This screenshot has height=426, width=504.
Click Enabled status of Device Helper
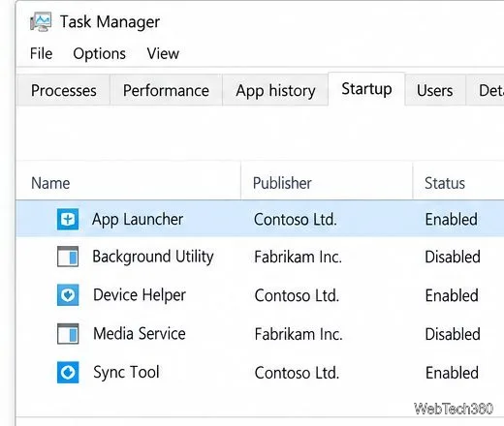coord(452,295)
